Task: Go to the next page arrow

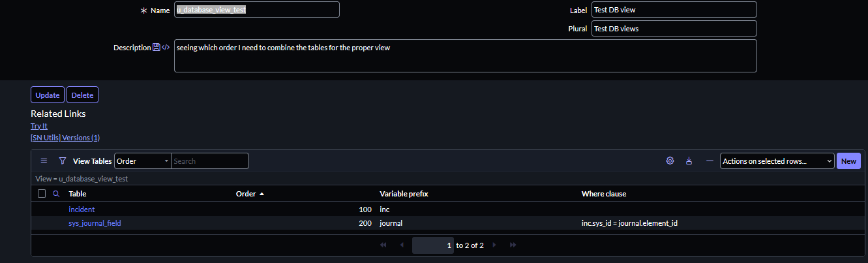Action: tap(494, 245)
